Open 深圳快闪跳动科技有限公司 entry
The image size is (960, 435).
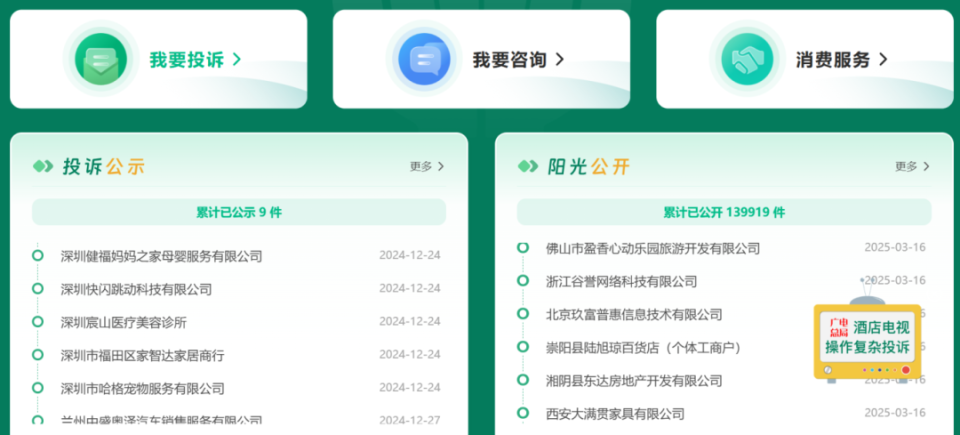coord(136,289)
